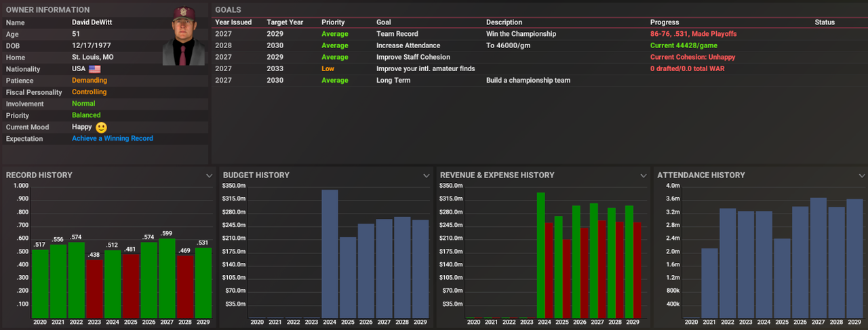The width and height of the screenshot is (868, 330).
Task: Open the Record History dropdown chevron
Action: [x=209, y=176]
